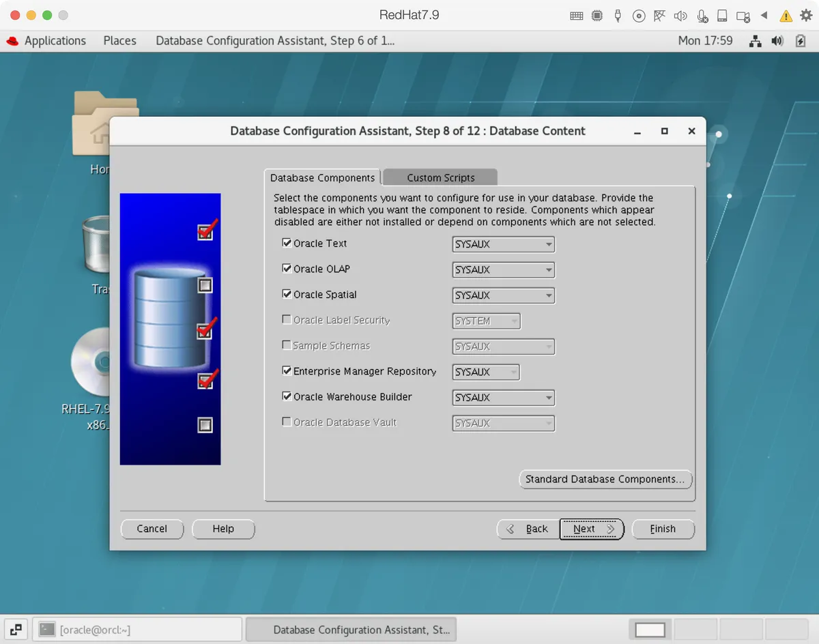Viewport: 819px width, 644px height.
Task: Open the CD-ROM drive icon in the top bar
Action: pyautogui.click(x=639, y=15)
